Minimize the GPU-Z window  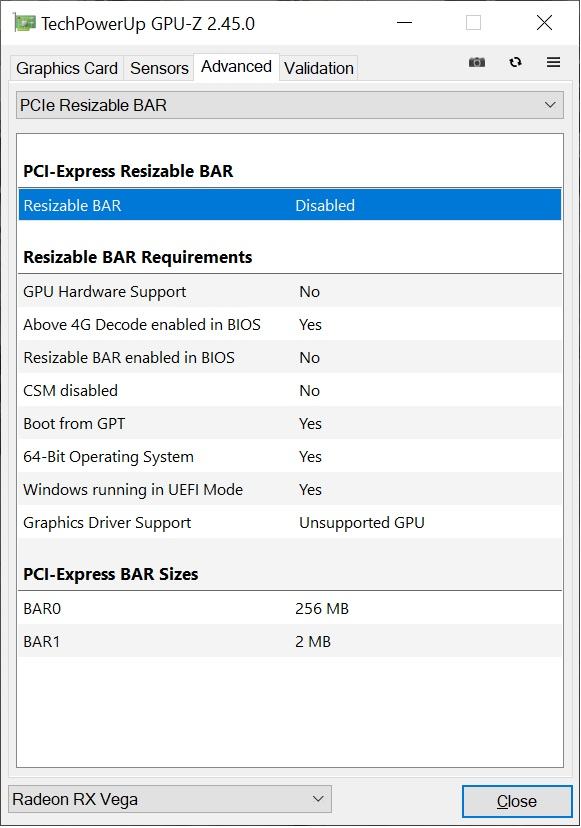coord(404,23)
